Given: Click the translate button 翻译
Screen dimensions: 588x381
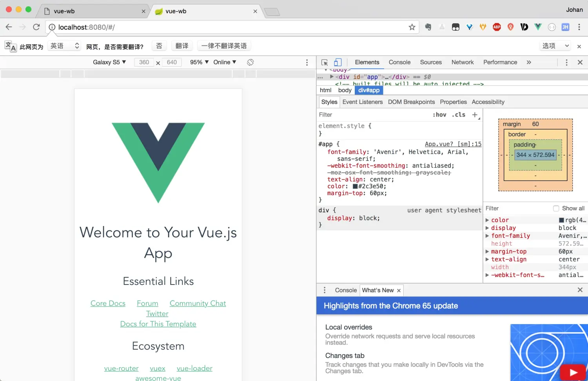Looking at the screenshot, I should click(182, 46).
